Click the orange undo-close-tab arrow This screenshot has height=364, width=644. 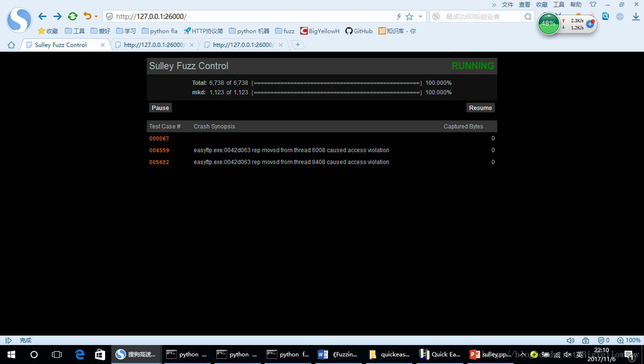click(x=87, y=16)
